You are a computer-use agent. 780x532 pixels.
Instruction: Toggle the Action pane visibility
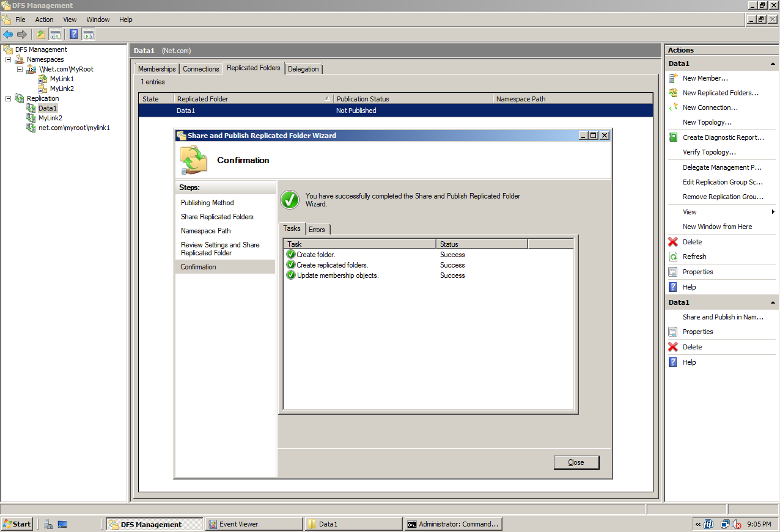coord(87,34)
